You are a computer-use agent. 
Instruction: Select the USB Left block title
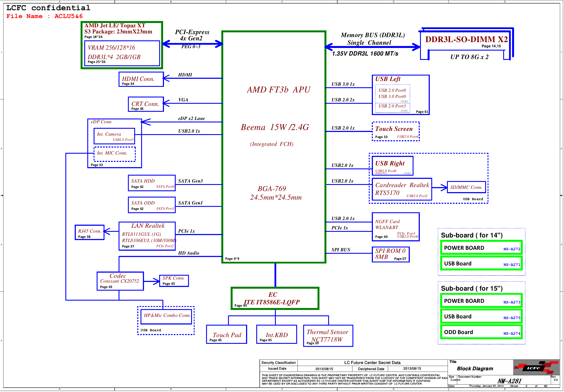388,79
